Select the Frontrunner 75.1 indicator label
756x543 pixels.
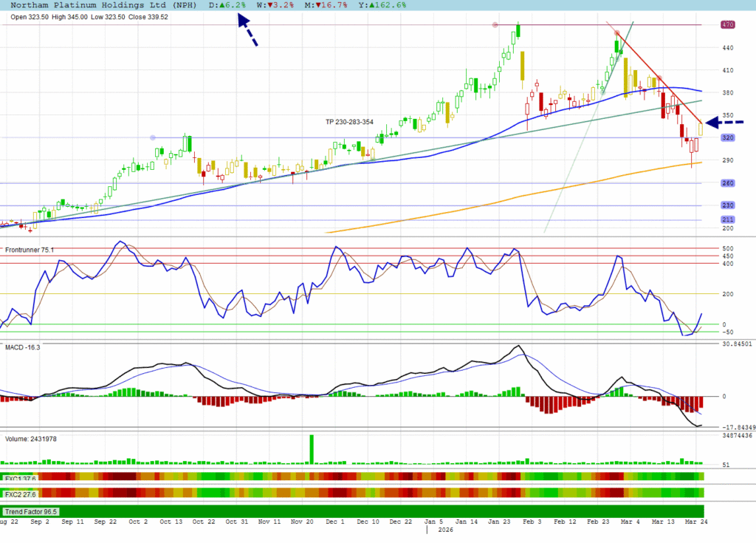point(30,250)
